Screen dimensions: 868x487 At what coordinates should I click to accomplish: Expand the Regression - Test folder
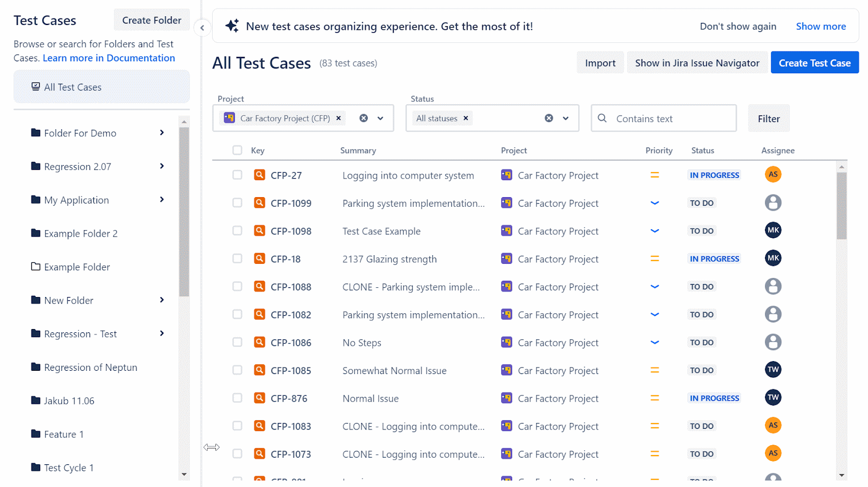(x=162, y=333)
